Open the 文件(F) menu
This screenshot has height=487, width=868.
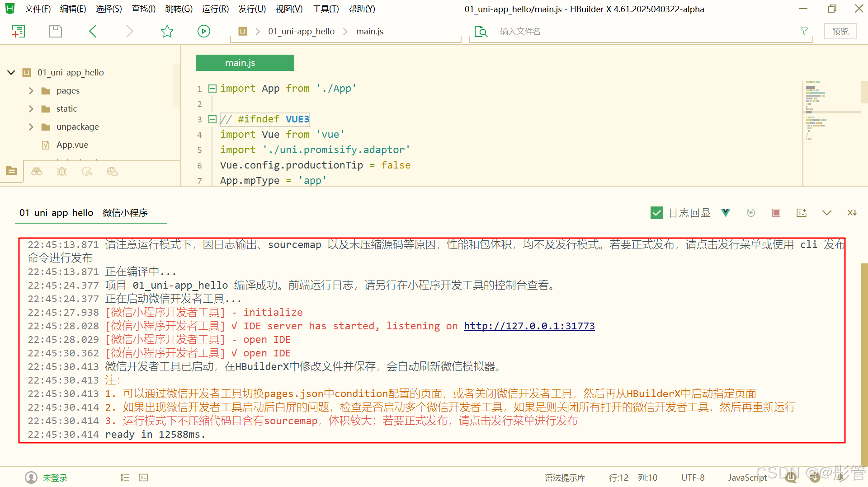(38, 9)
